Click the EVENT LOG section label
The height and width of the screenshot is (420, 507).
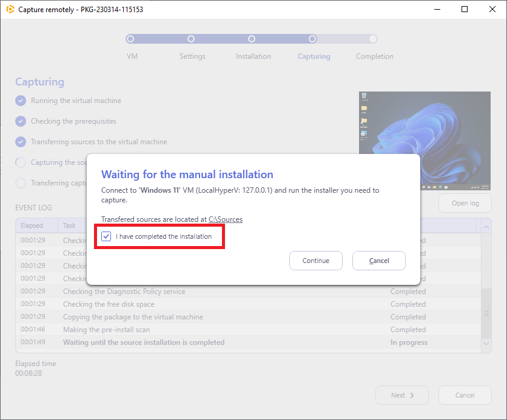tap(33, 208)
